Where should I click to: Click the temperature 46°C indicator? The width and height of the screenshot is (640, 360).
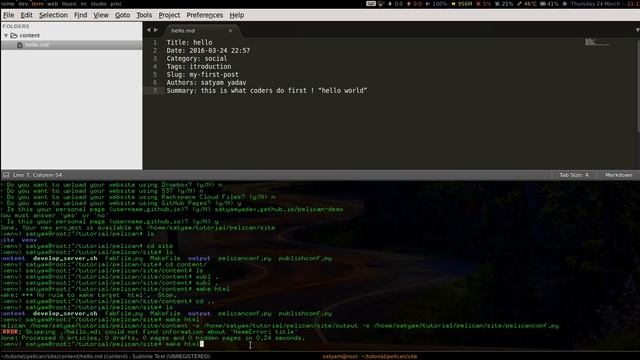(x=527, y=4)
